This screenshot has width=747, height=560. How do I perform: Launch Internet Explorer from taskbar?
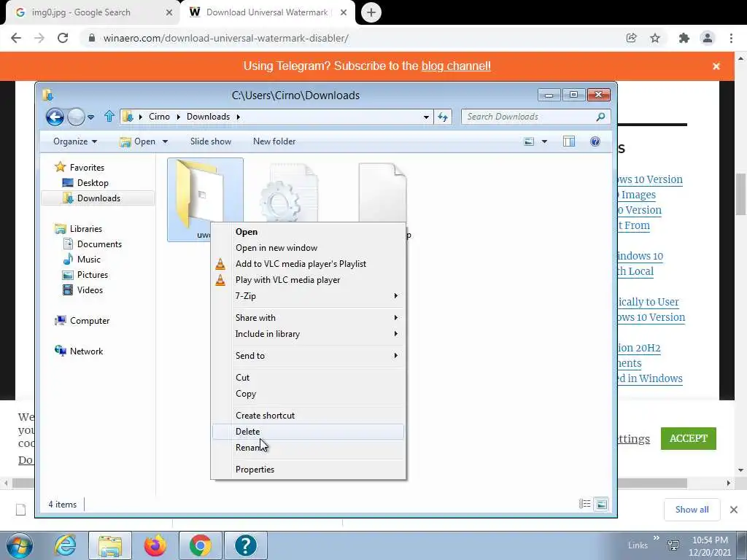65,545
